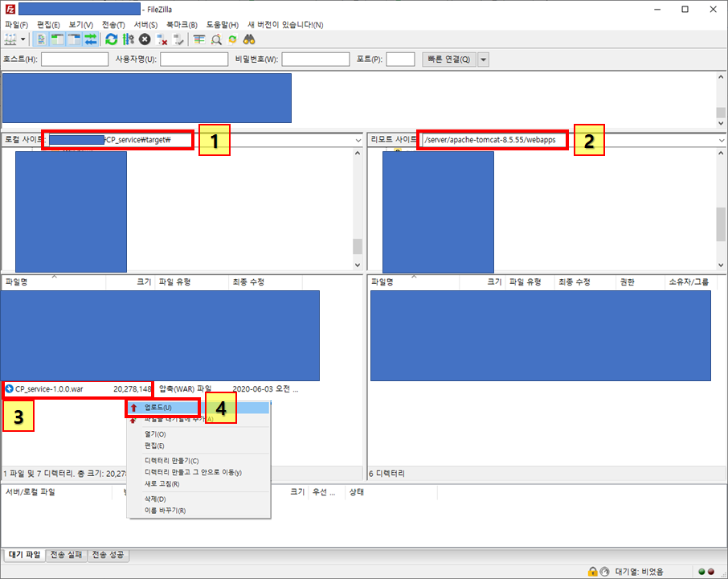Image resolution: width=728 pixels, height=579 pixels.
Task: Toggle synchronized browsing
Action: coord(232,39)
